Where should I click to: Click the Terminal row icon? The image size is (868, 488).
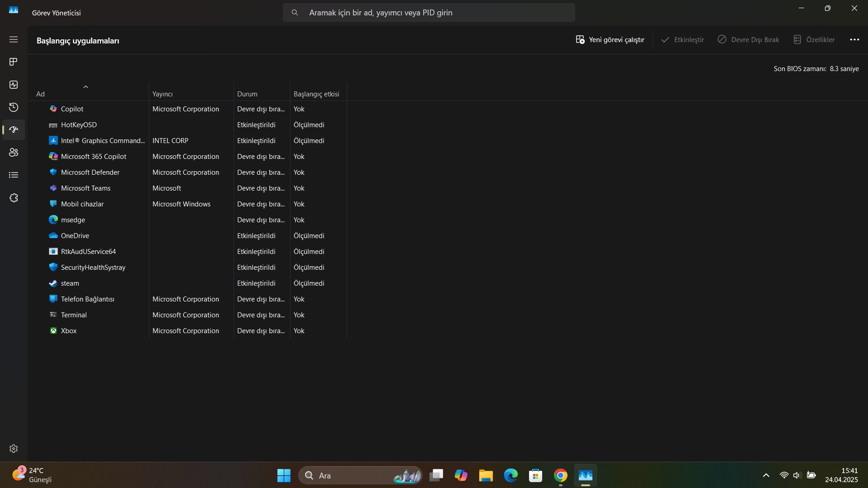tap(53, 315)
